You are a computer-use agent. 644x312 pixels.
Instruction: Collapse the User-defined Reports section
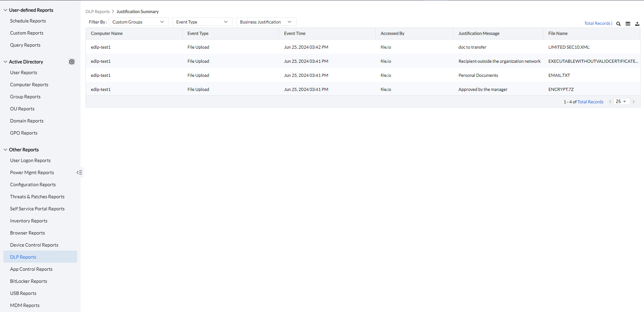[5, 10]
